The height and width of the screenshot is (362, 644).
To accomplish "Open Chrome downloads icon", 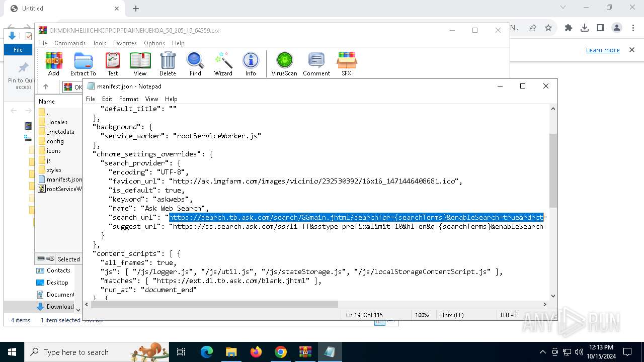I will pyautogui.click(x=585, y=28).
